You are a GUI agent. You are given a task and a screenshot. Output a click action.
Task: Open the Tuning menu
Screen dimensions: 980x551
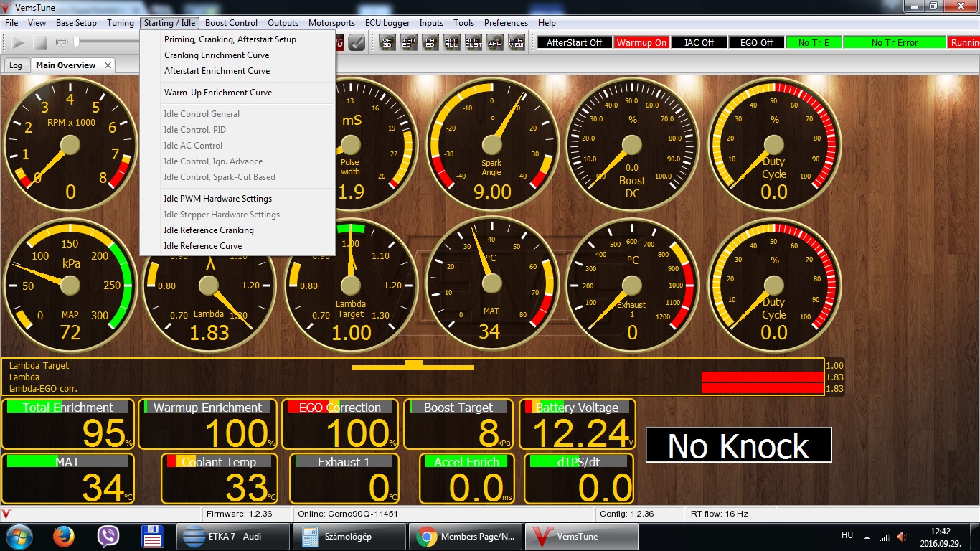[121, 23]
